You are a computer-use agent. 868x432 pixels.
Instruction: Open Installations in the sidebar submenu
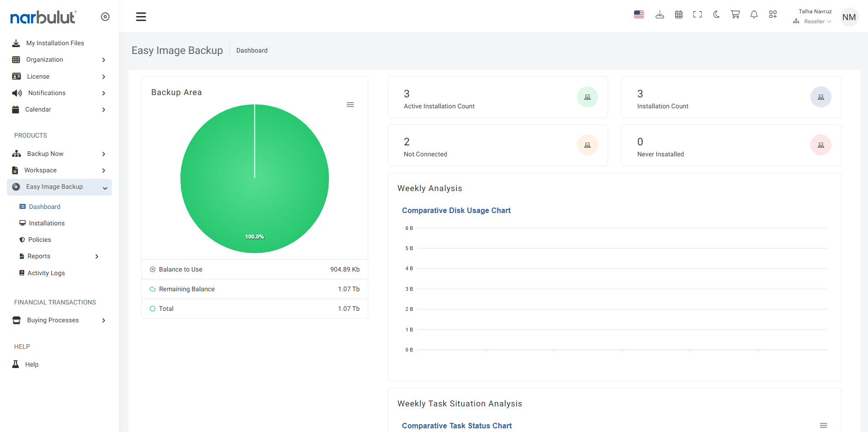47,223
